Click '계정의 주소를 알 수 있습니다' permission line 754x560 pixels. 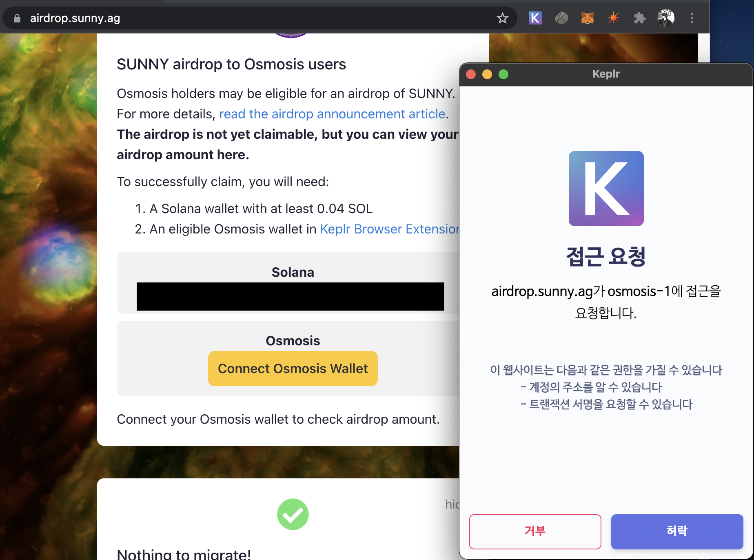click(x=592, y=387)
